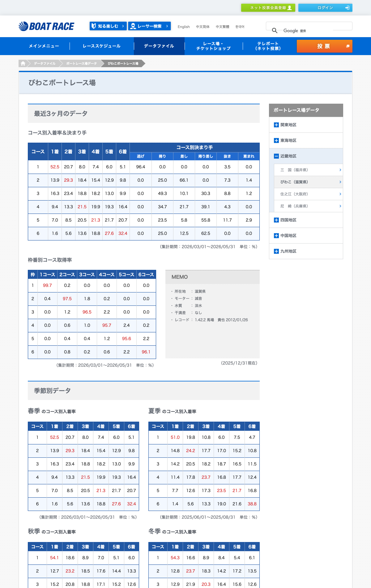The height and width of the screenshot is (588, 371).
Task: Click the shield icon on 知る楽しむ
Action: tap(93, 26)
